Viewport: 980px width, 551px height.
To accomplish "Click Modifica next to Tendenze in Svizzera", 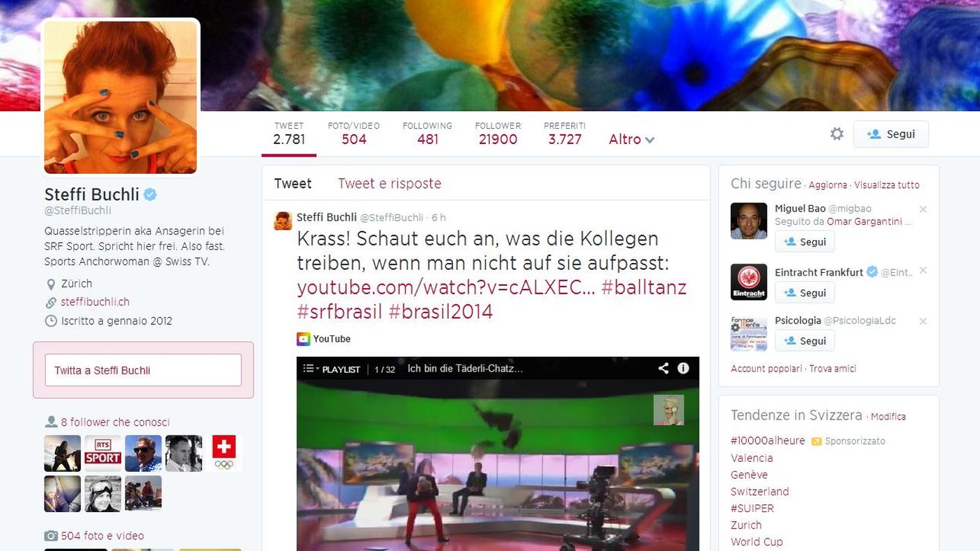I will [x=888, y=417].
